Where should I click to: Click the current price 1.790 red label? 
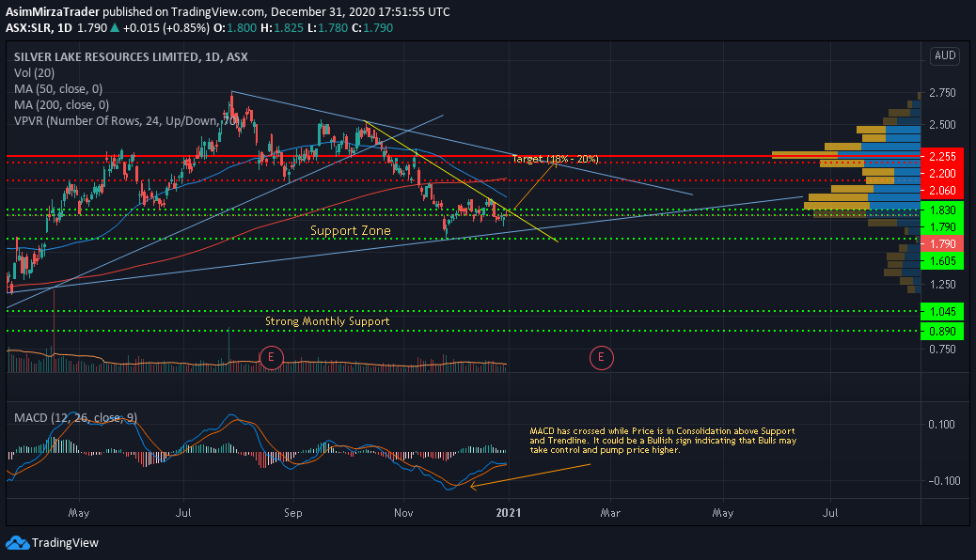click(x=942, y=244)
